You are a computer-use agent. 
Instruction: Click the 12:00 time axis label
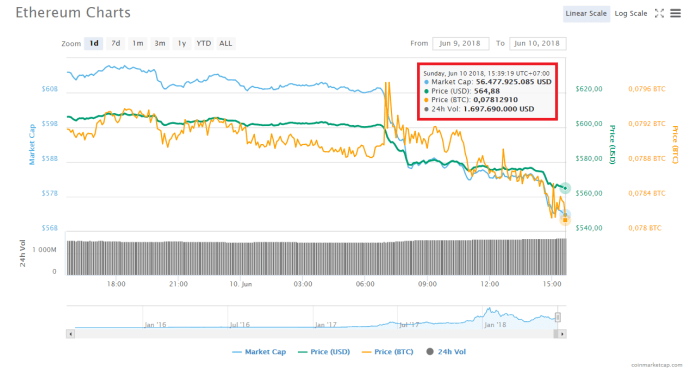tap(490, 284)
